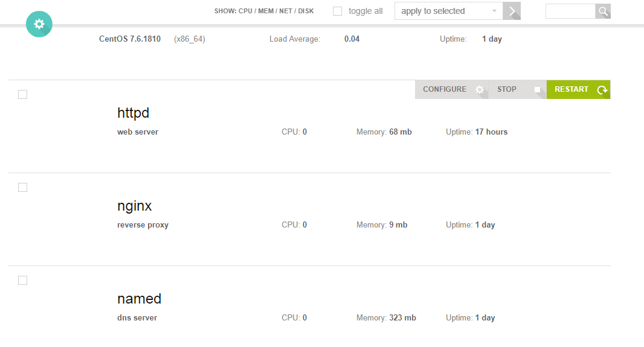Click the httpd service name
Viewport: 644px width, 347px height.
click(x=133, y=113)
